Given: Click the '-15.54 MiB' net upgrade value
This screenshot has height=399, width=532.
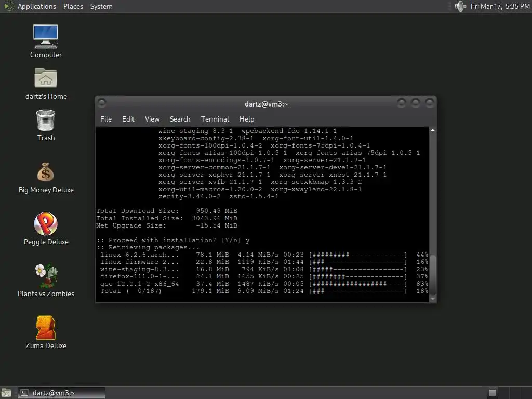Looking at the screenshot, I should point(217,225).
